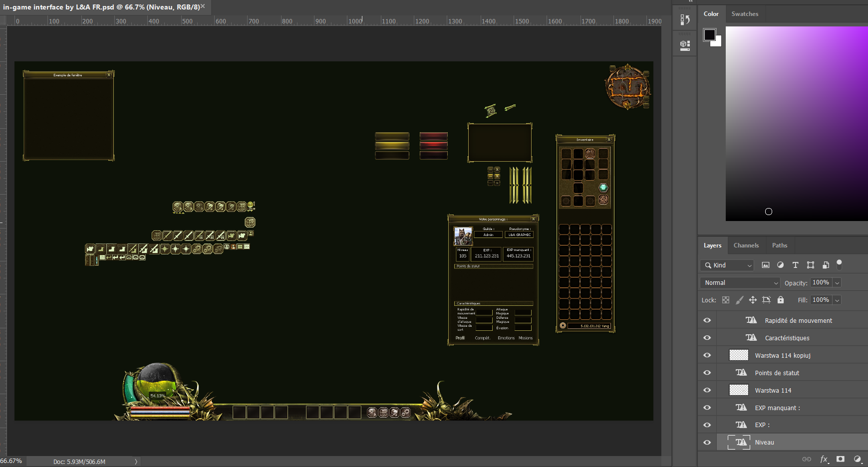The image size is (868, 467).
Task: Filter layers by type (text) layers
Action: tap(795, 265)
